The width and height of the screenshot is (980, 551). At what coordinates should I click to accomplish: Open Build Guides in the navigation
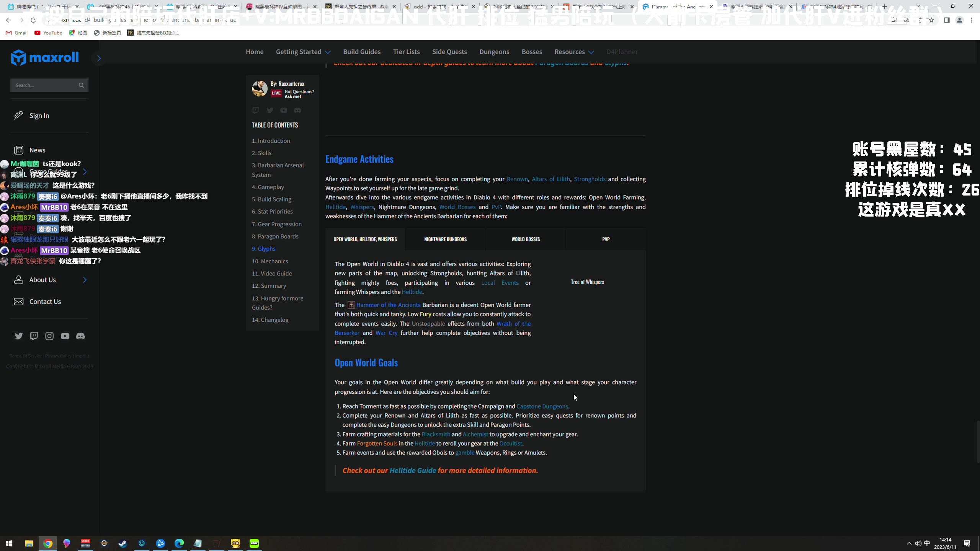tap(362, 52)
